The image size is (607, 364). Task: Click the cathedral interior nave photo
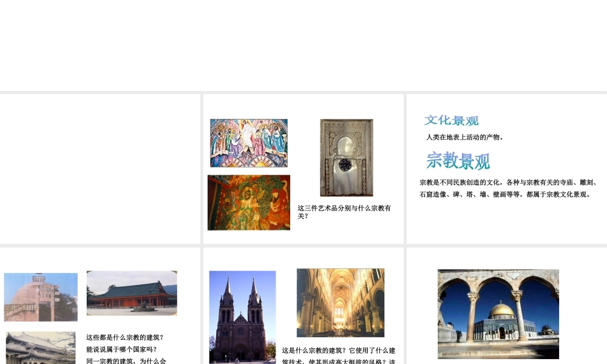coord(341,303)
